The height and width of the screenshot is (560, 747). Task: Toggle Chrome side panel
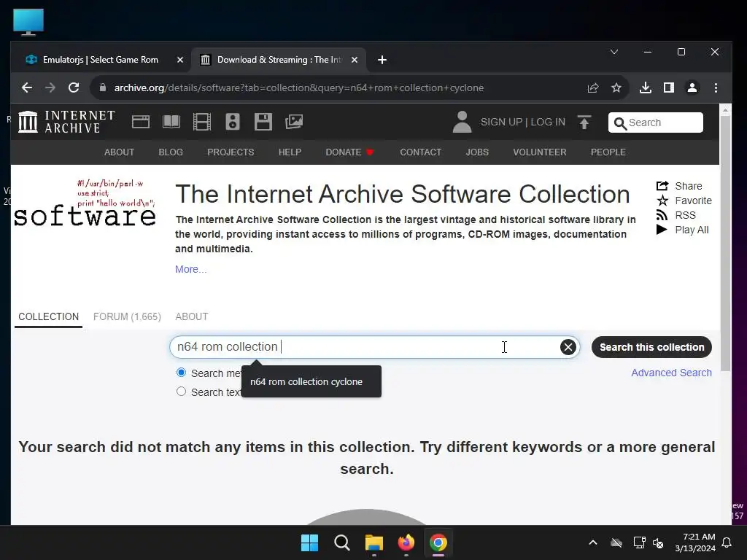(x=669, y=87)
